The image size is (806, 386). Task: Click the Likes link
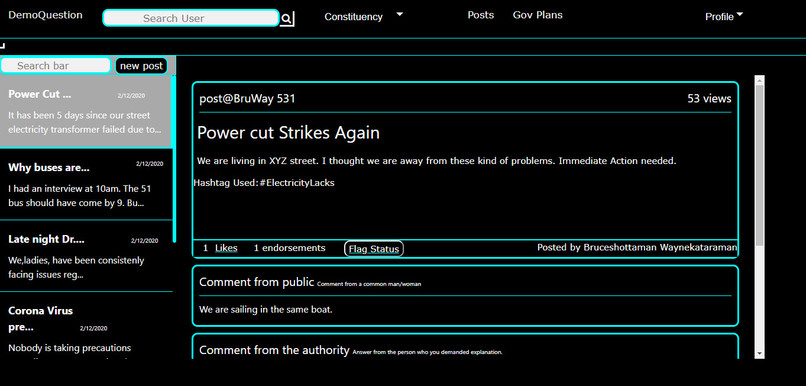click(x=226, y=248)
